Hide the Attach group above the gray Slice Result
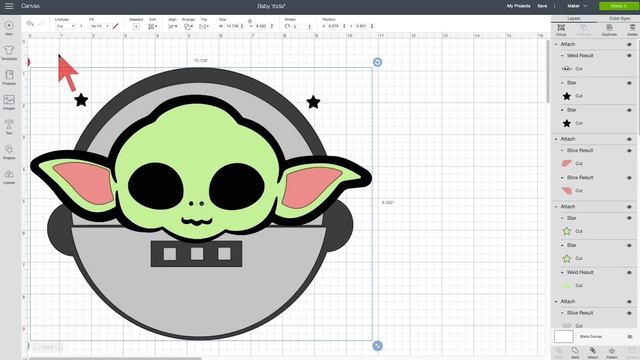 (629, 302)
